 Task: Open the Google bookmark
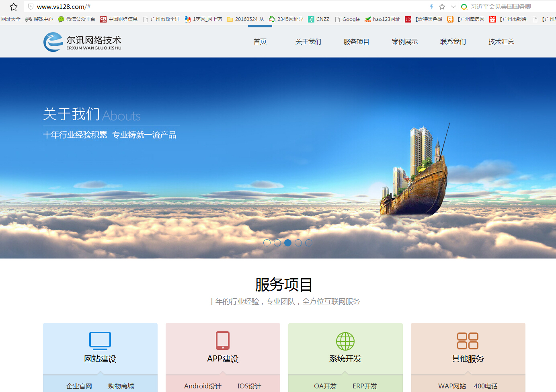pos(347,19)
